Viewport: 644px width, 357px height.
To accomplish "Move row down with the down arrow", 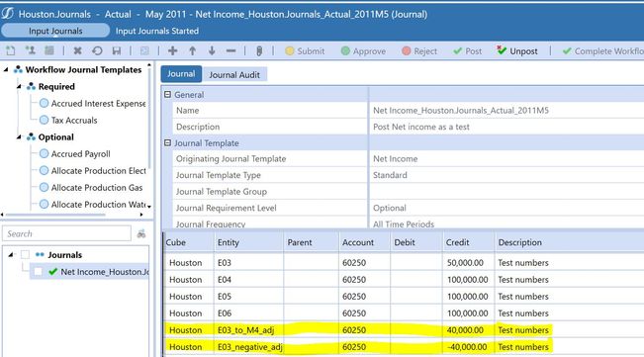I will point(212,50).
